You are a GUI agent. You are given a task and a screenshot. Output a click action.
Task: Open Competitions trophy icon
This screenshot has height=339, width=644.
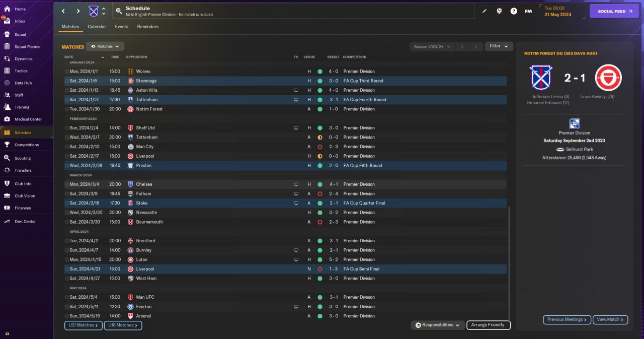[7, 145]
